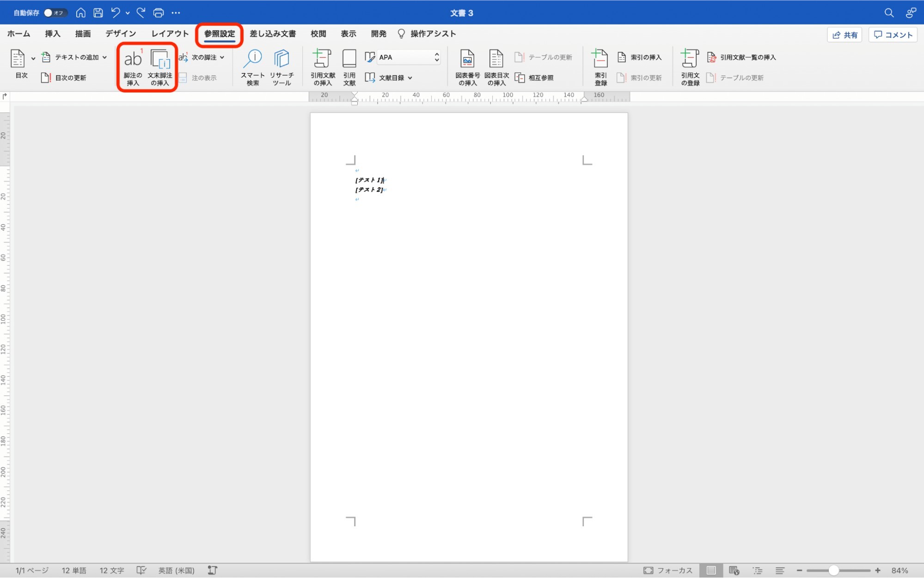Open the 表示 tab
The width and height of the screenshot is (924, 578).
tap(349, 34)
